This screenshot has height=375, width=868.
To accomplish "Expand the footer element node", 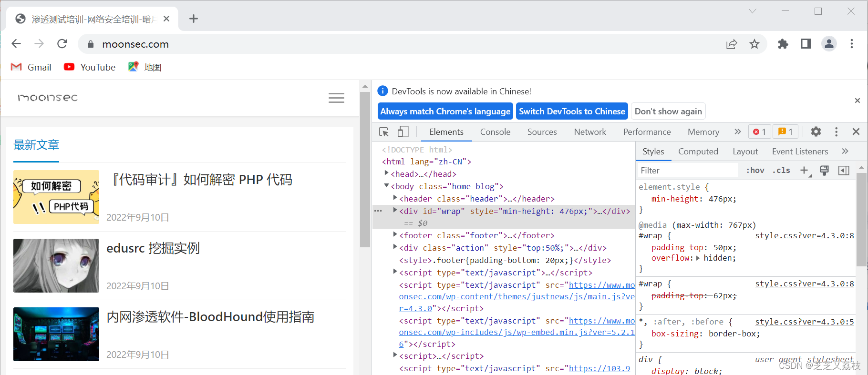I will pos(395,234).
